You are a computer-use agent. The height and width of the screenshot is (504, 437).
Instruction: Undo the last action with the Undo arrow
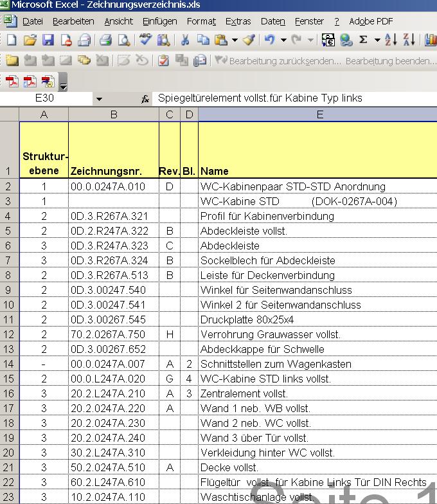point(270,40)
